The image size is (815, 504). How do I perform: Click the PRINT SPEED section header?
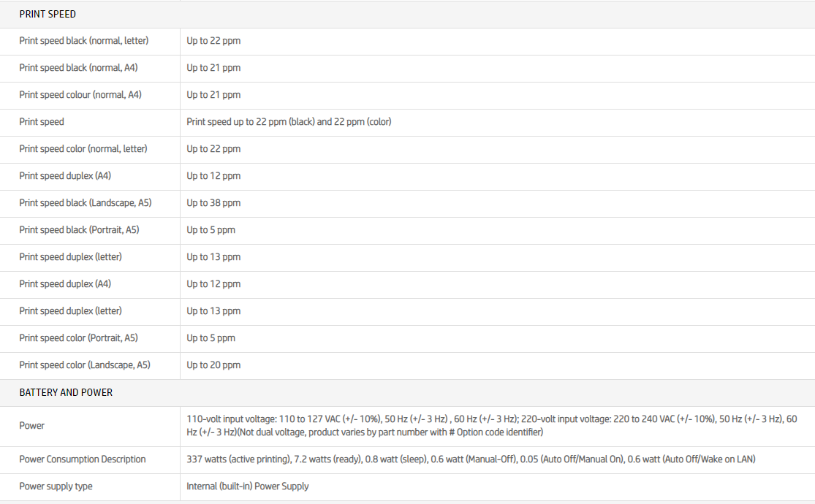coord(48,14)
